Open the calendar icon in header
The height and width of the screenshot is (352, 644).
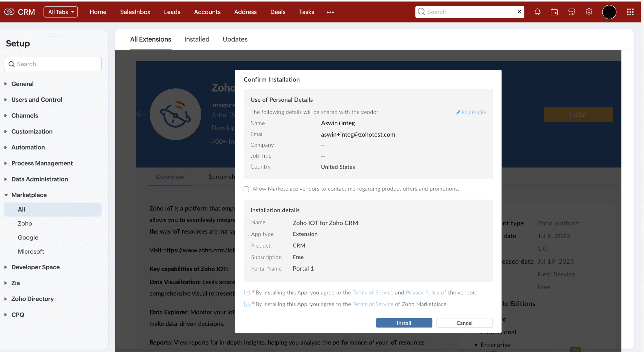pyautogui.click(x=554, y=12)
